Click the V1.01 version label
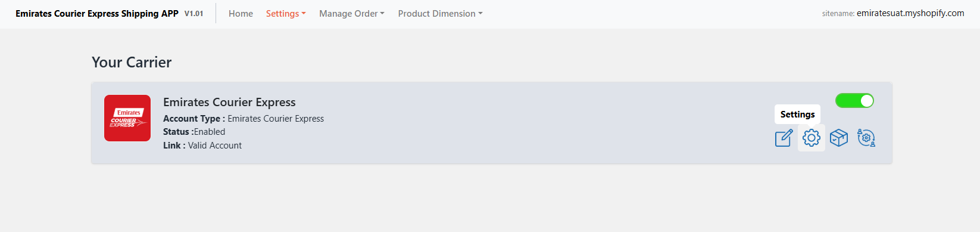980x232 pixels. coord(194,14)
